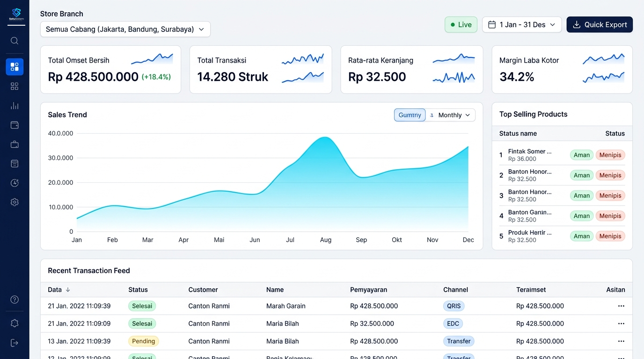
Task: Select the highlighted dashboard icon in sidebar
Action: (x=15, y=67)
